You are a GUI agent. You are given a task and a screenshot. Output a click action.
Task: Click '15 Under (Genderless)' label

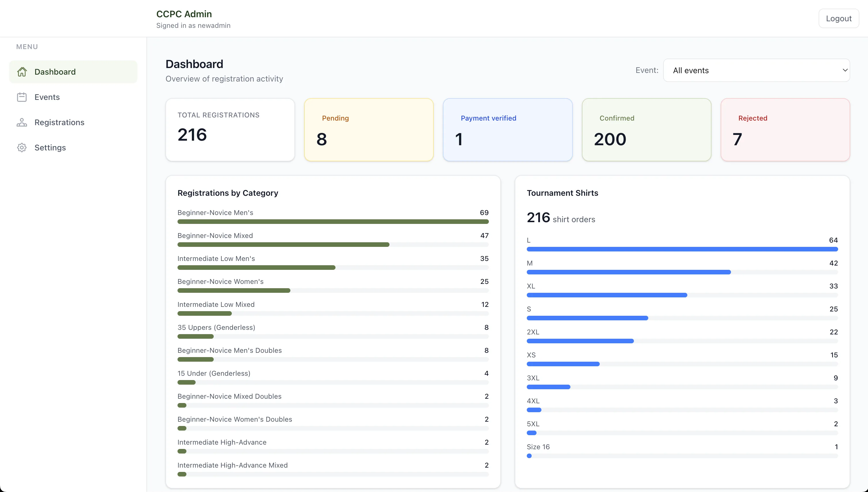214,373
